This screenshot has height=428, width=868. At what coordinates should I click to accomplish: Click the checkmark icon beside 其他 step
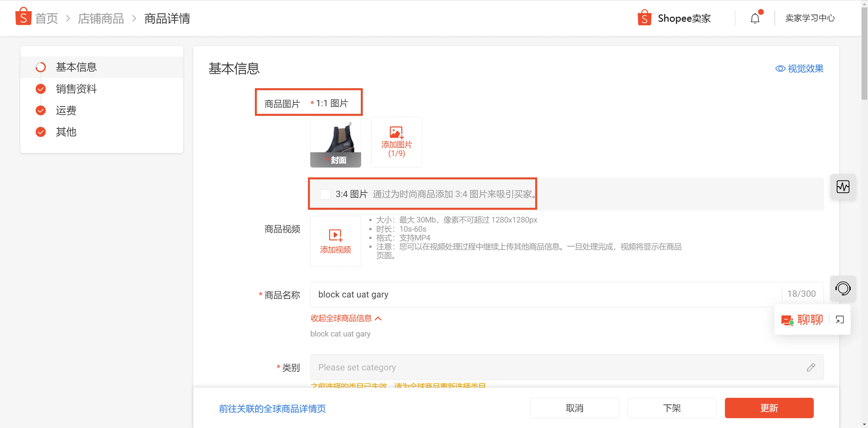[40, 132]
